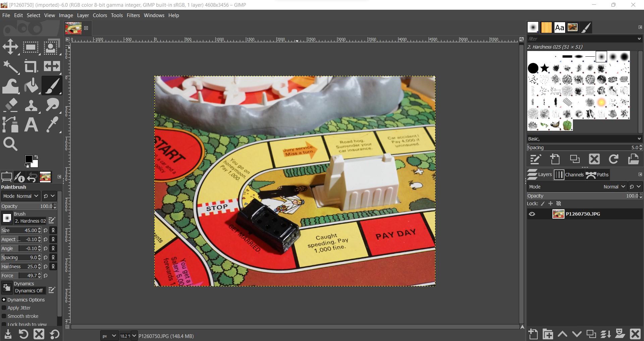The width and height of the screenshot is (644, 341).
Task: Switch to the Channels tab
Action: [569, 175]
